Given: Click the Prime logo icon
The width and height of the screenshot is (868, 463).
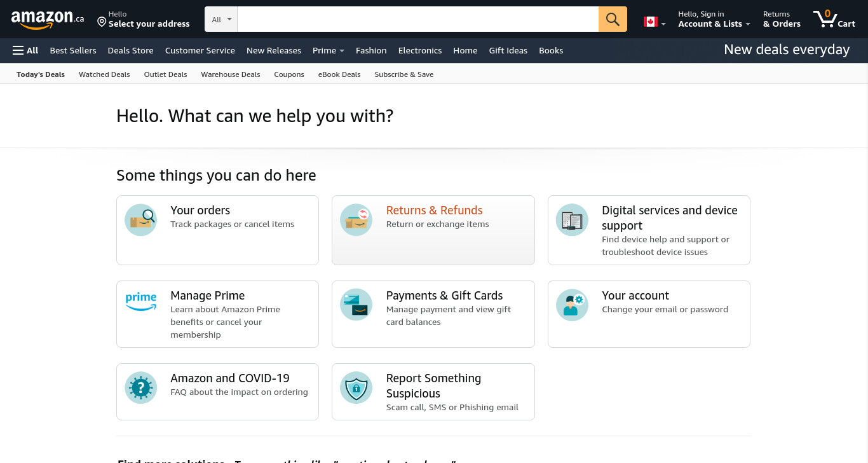Looking at the screenshot, I should coord(140,301).
